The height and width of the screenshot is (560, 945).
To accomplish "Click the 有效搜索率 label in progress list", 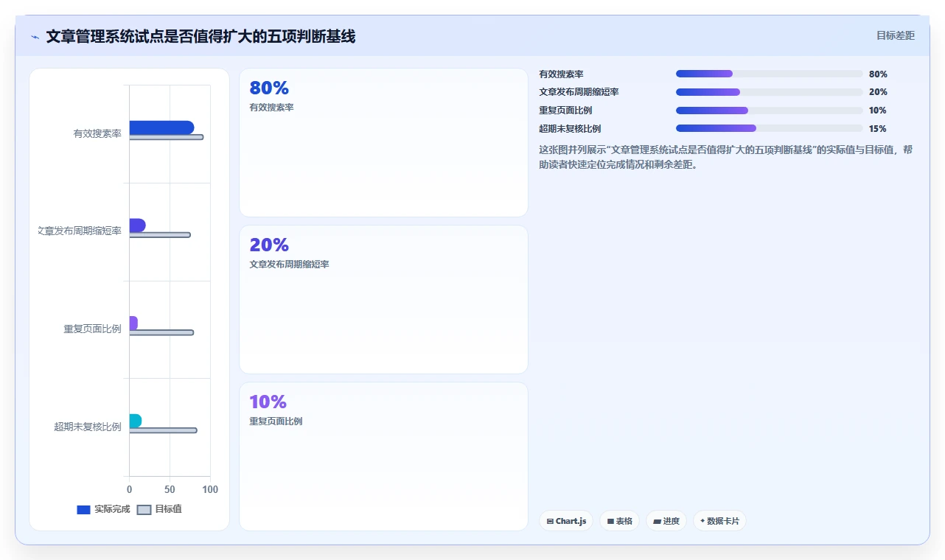I will point(561,74).
